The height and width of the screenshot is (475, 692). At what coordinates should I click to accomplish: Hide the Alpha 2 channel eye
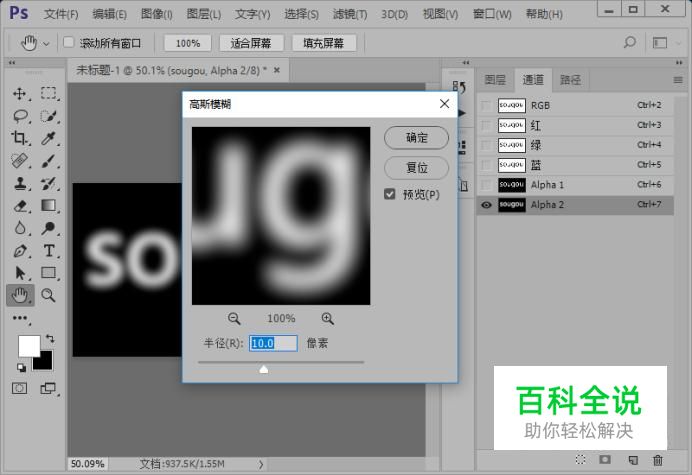click(486, 205)
